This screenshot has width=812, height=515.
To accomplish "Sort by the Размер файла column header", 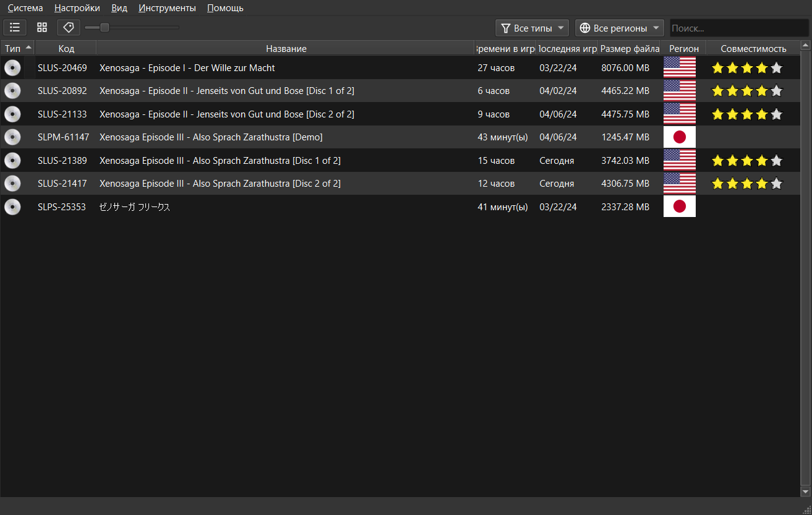I will point(630,48).
